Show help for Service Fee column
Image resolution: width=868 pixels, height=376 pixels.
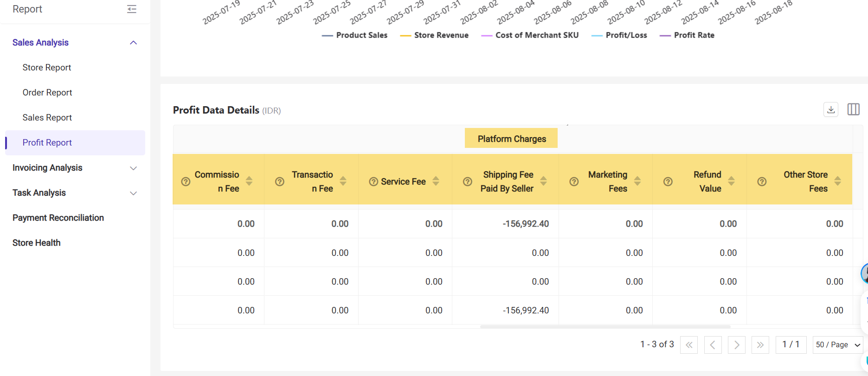pos(373,182)
